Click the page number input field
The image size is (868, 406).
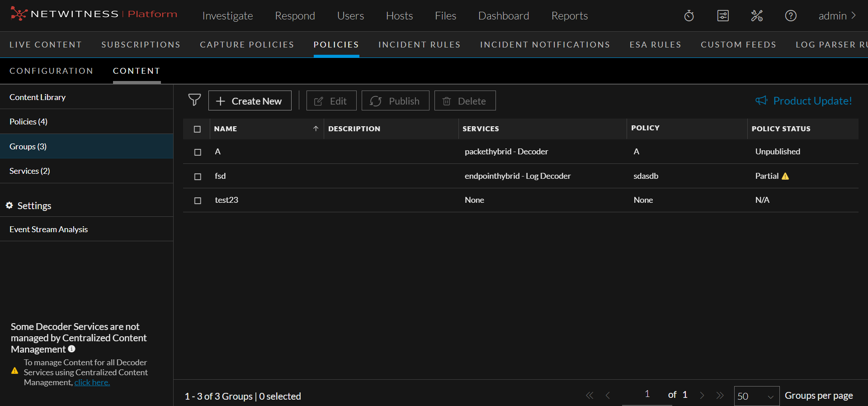pyautogui.click(x=647, y=394)
